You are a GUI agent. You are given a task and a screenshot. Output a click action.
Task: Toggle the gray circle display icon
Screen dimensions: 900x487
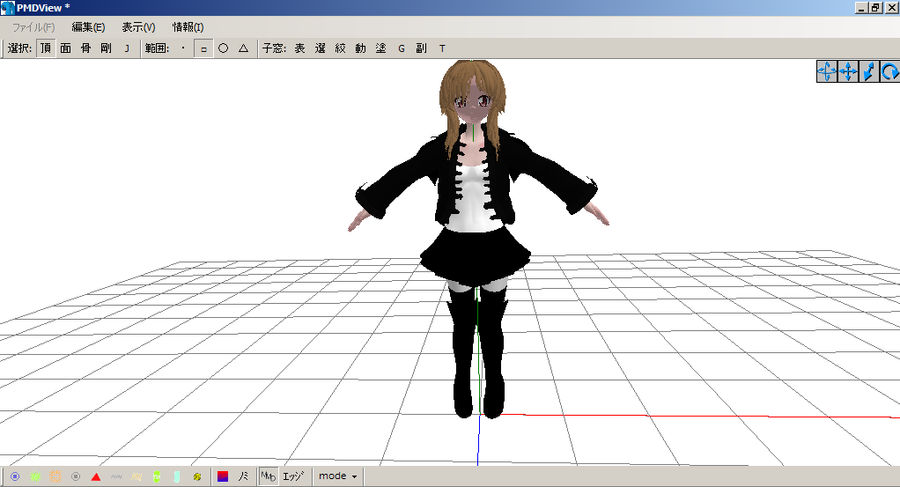tap(75, 477)
